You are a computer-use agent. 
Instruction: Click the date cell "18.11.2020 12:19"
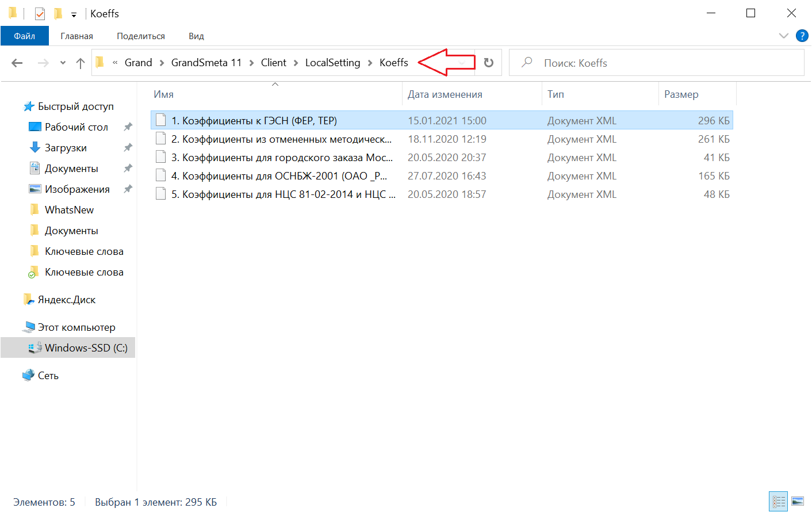coord(447,139)
